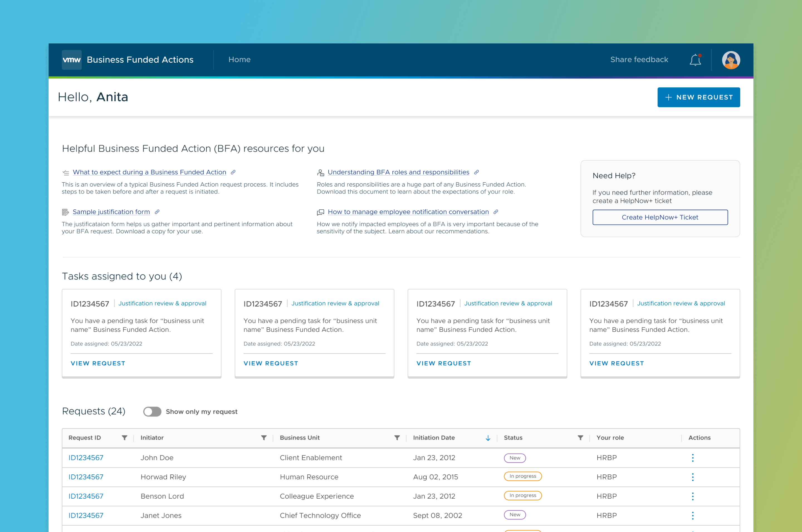Toggle Show only my request switch
The width and height of the screenshot is (802, 532).
coord(152,411)
